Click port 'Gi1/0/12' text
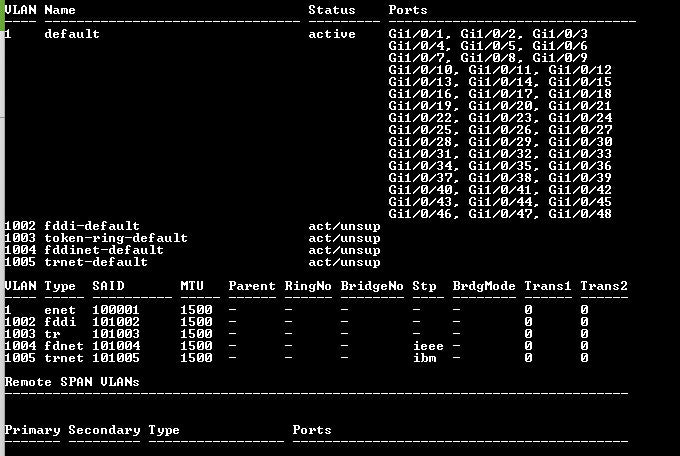680x456 pixels. pyautogui.click(x=580, y=70)
